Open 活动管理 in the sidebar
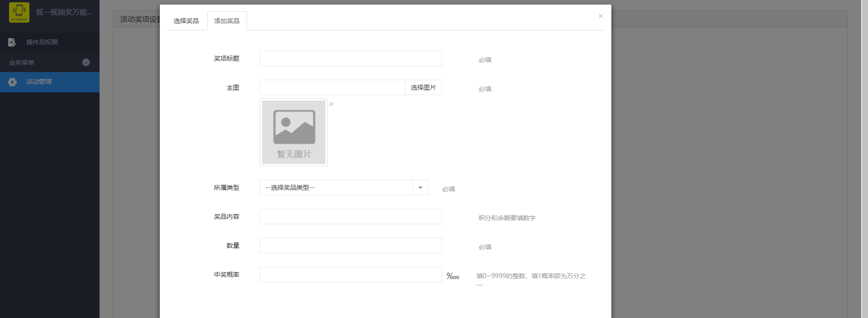Image resolution: width=868 pixels, height=318 pixels. [50, 82]
